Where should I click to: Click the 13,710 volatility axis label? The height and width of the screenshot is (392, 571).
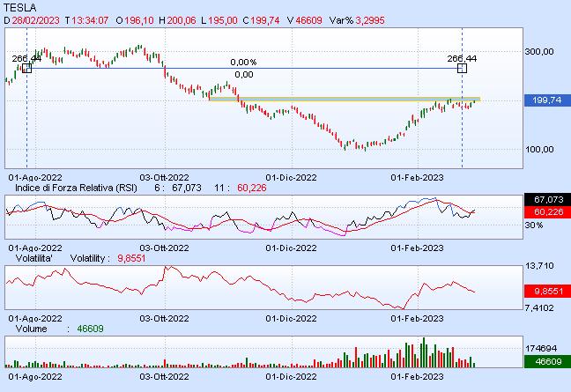539,266
